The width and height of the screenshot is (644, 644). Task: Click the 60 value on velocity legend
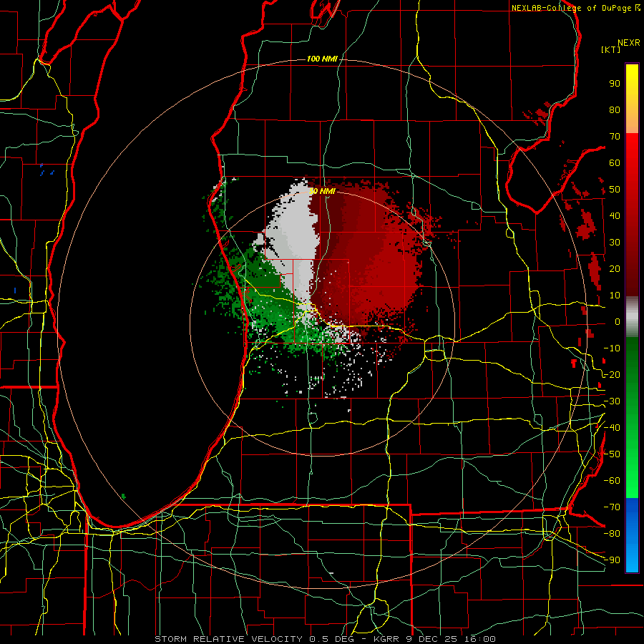click(615, 163)
